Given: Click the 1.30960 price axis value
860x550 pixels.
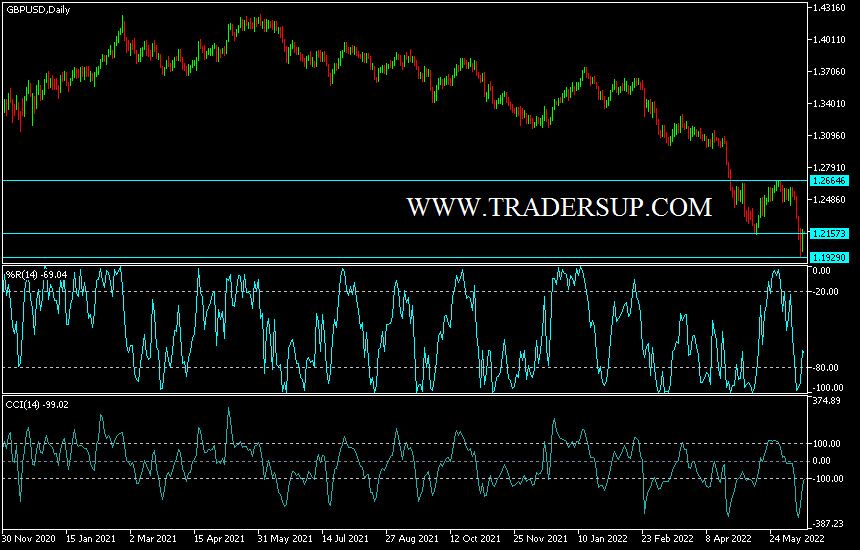Looking at the screenshot, I should coord(830,135).
